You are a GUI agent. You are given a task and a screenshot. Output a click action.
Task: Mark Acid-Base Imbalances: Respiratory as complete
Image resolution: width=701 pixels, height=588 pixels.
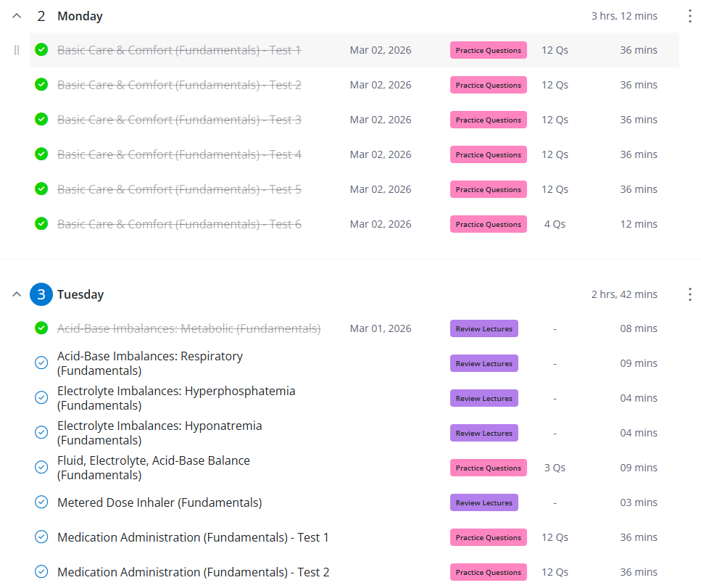pyautogui.click(x=41, y=363)
